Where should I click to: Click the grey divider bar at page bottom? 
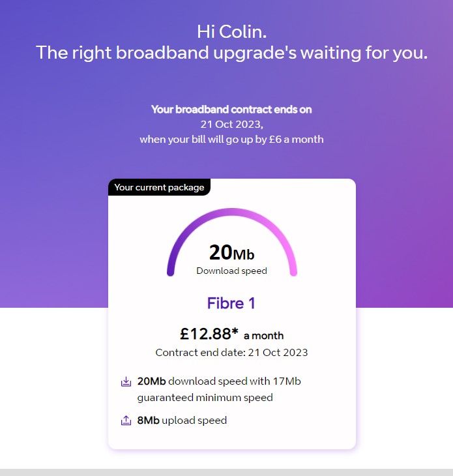tap(226, 472)
